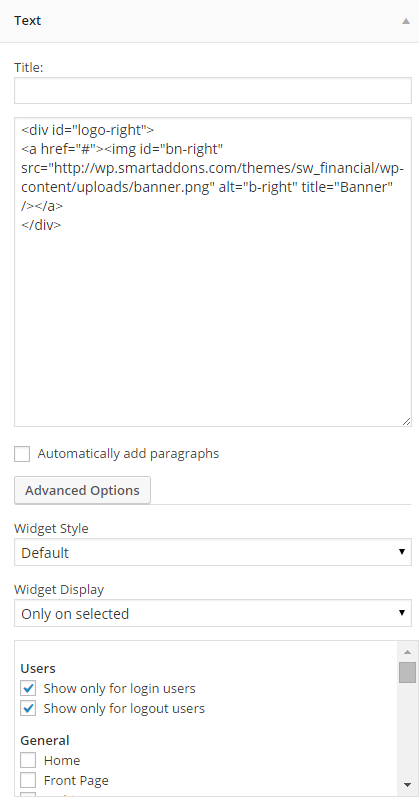This screenshot has height=805, width=419.
Task: Check the Front Page option
Action: 28,780
